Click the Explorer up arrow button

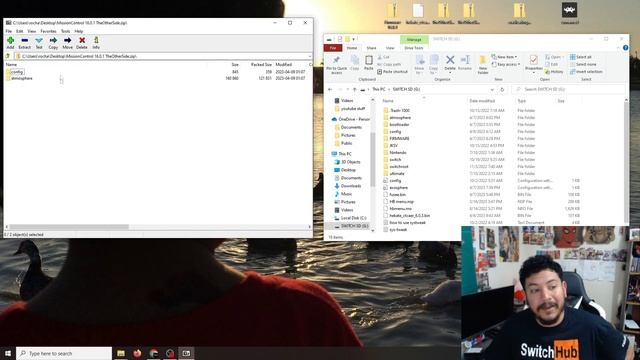354,89
